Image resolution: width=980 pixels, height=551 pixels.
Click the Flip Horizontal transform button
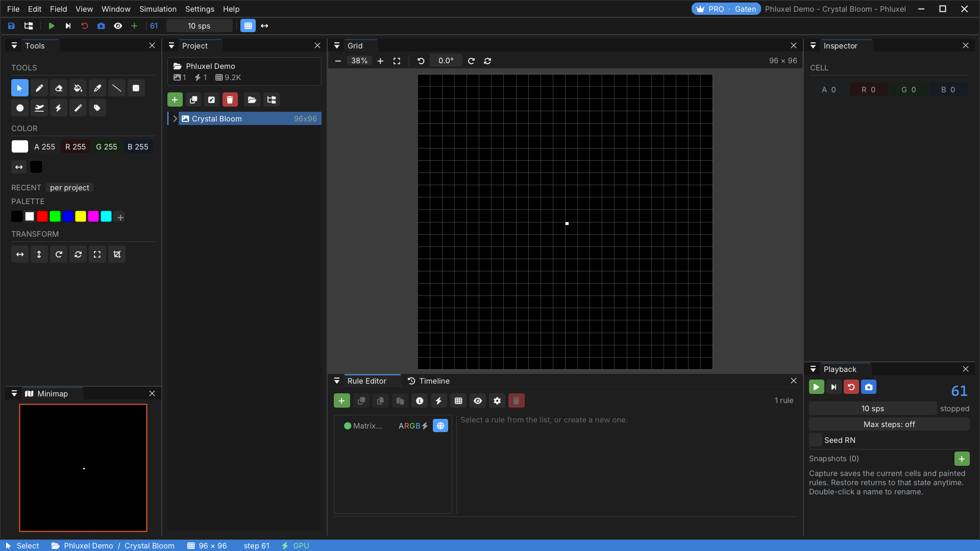coord(20,255)
